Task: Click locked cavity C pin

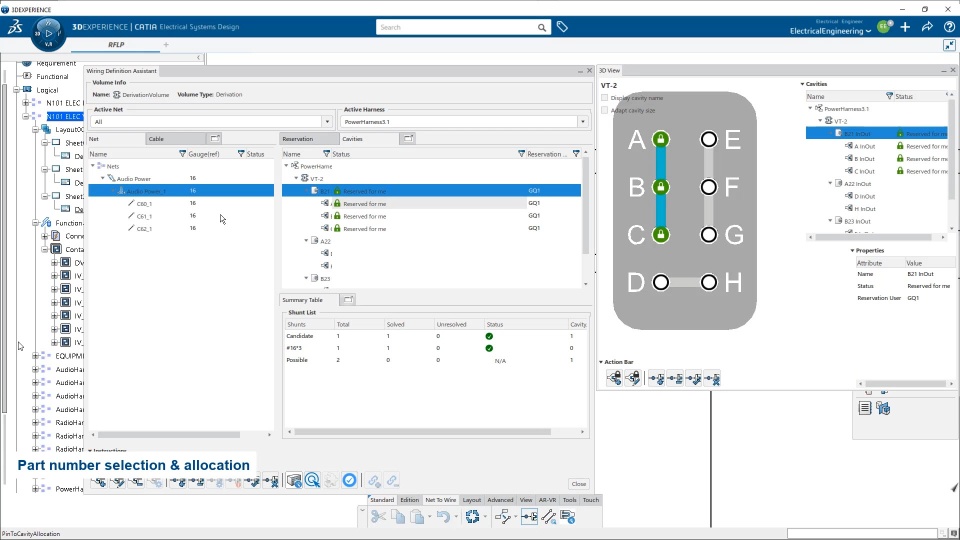Action: click(661, 234)
